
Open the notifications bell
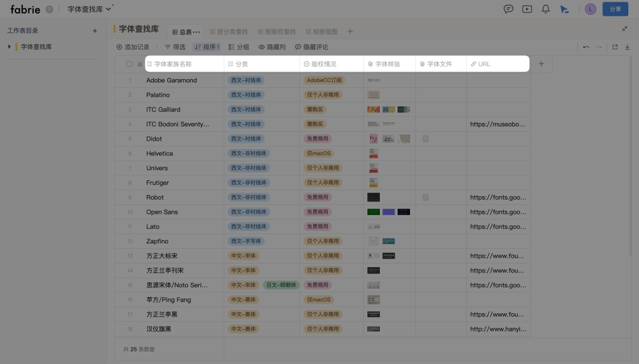click(546, 9)
